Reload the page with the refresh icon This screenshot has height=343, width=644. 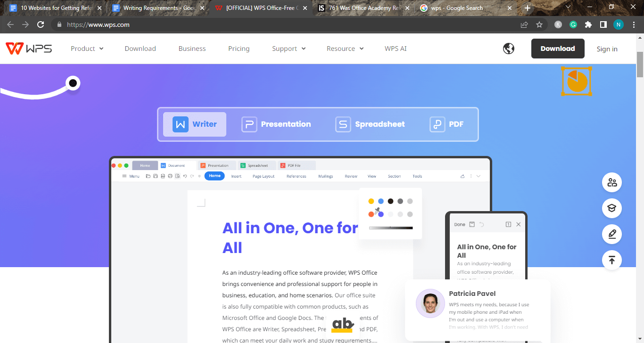[41, 24]
